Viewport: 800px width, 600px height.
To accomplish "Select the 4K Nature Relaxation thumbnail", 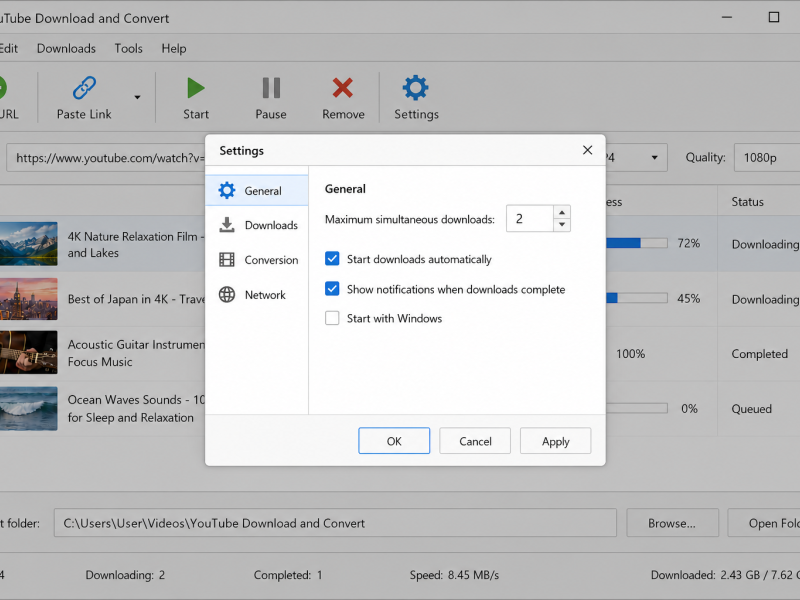I will 29,243.
